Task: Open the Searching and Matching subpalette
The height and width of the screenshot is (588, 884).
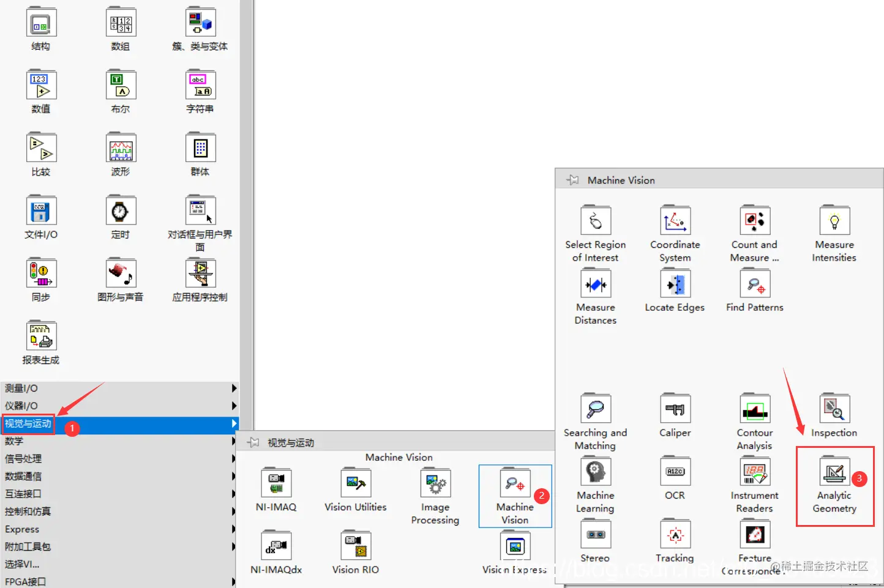Action: 596,409
